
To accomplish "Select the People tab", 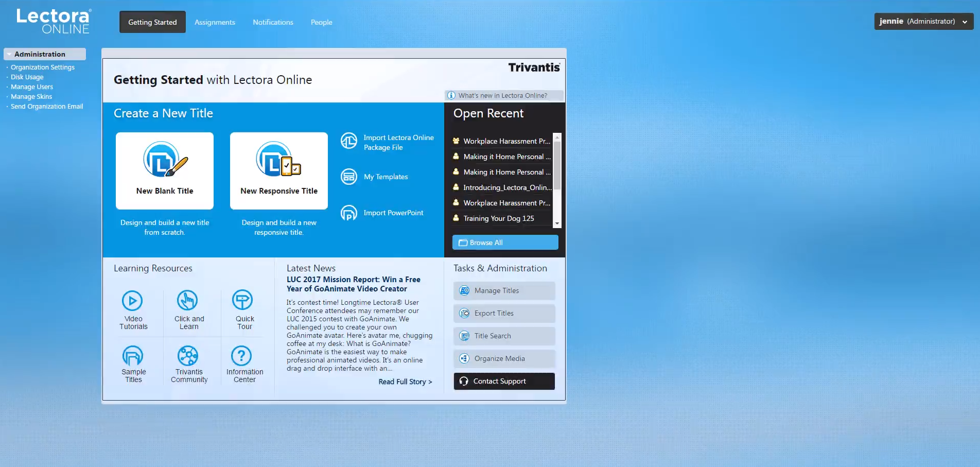I will tap(321, 22).
